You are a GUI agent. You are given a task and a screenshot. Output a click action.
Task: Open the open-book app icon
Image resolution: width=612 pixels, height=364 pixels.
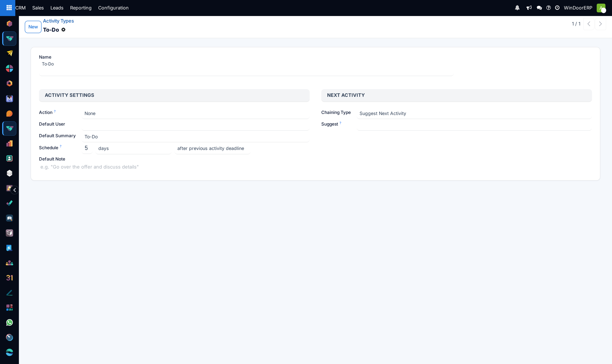(9, 218)
